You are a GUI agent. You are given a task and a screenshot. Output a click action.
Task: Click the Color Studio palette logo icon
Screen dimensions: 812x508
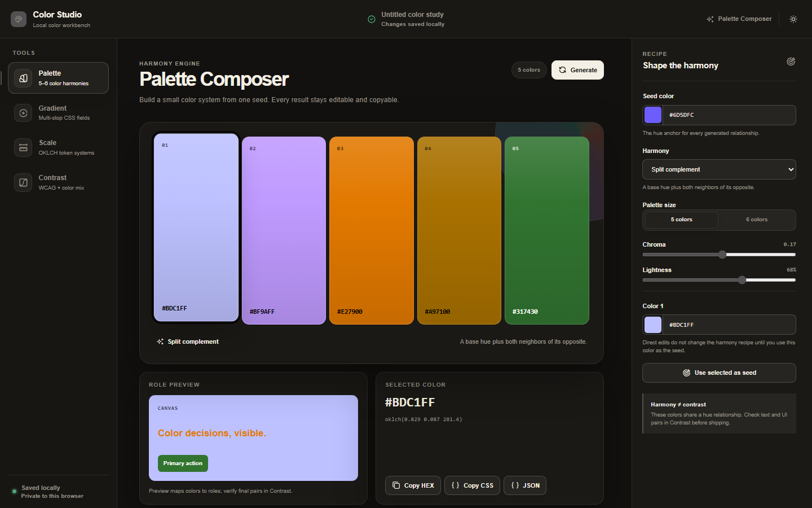19,19
